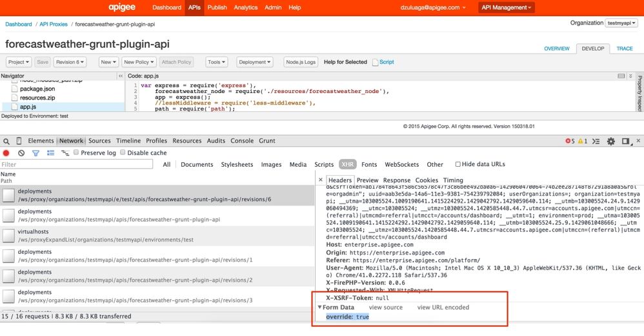Click the Script help document icon
Image resolution: width=644 pixels, height=336 pixels.
(x=375, y=62)
